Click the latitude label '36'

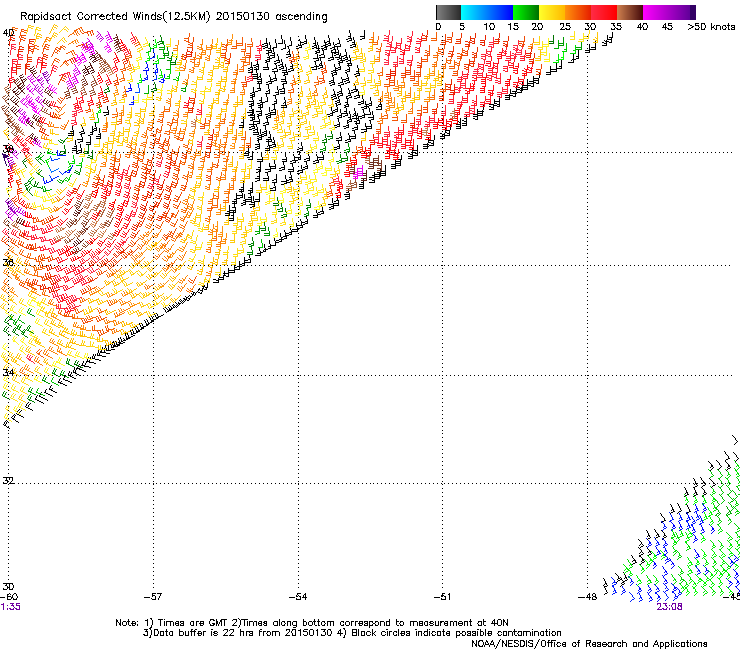pyautogui.click(x=8, y=262)
